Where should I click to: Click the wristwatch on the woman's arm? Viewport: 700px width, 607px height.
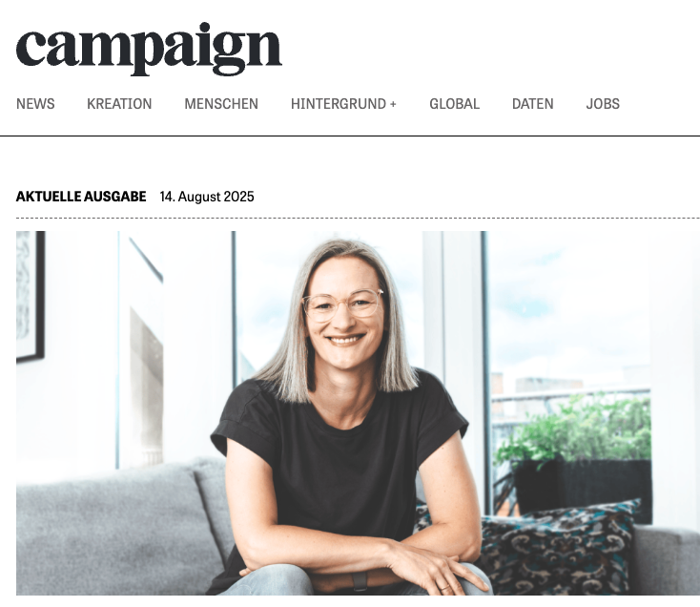(360, 581)
